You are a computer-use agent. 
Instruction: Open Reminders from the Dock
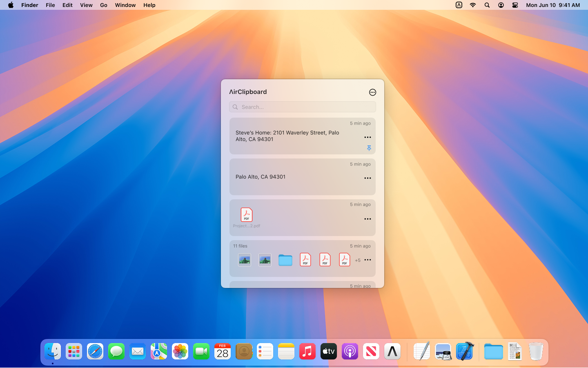[x=265, y=351]
